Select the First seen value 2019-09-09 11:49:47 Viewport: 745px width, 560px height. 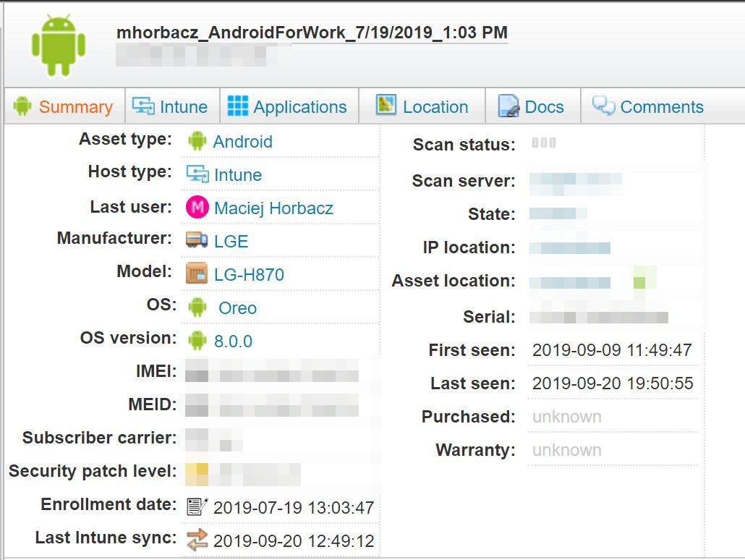(x=612, y=350)
